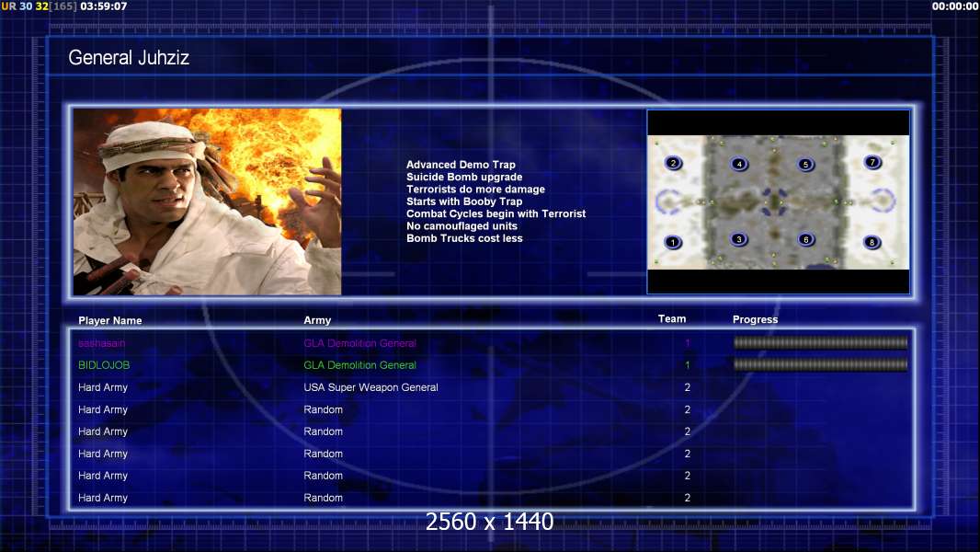Click BIDLOJOB's "GLA Demolition General" army

[360, 365]
